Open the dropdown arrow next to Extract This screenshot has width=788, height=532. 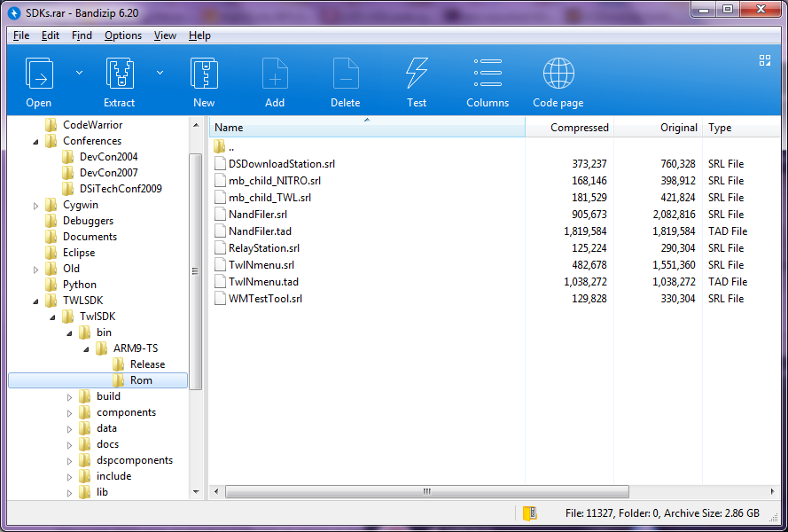click(160, 73)
